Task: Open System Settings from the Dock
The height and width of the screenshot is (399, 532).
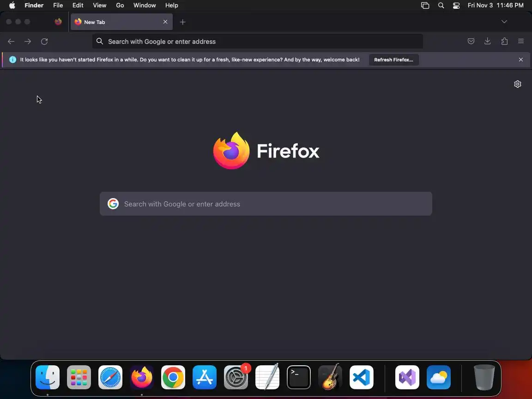Action: coord(236,377)
